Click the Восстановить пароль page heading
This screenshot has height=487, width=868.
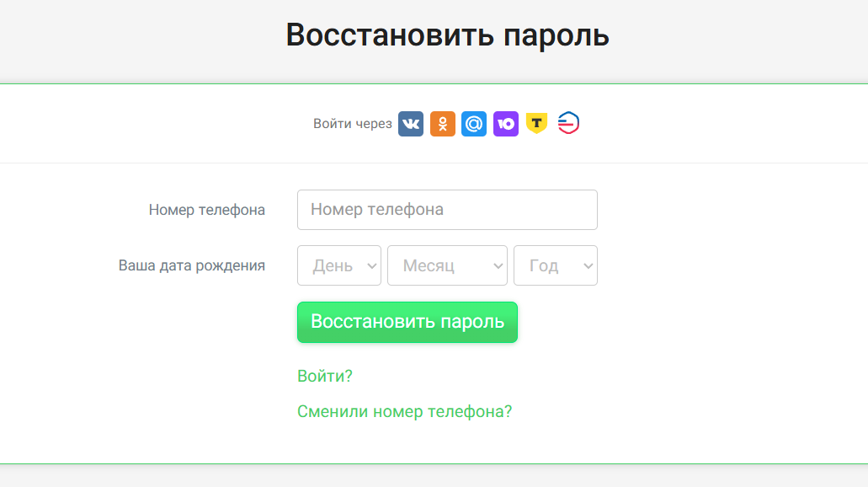pos(447,35)
